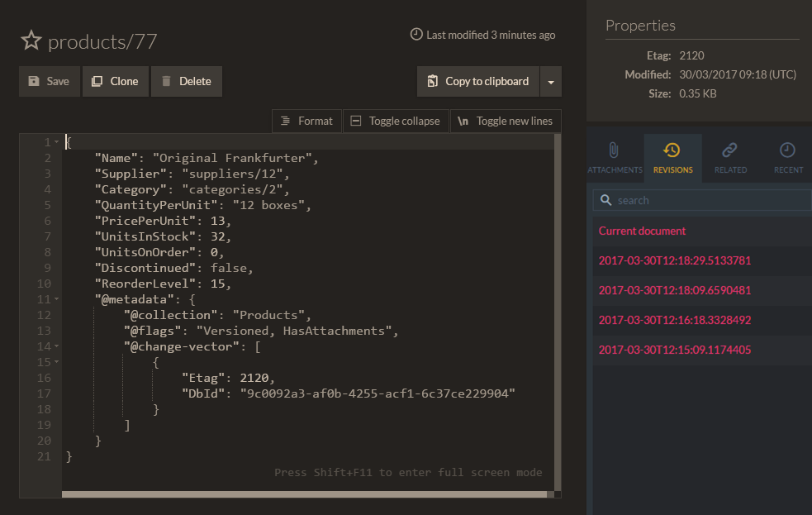The width and height of the screenshot is (812, 515).
Task: Open the Attachments tab
Action: click(615, 158)
